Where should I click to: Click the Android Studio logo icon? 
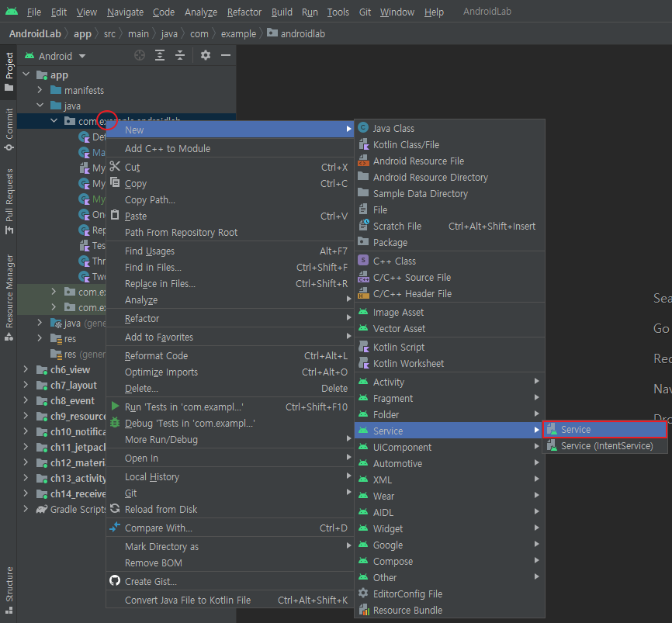(x=12, y=12)
